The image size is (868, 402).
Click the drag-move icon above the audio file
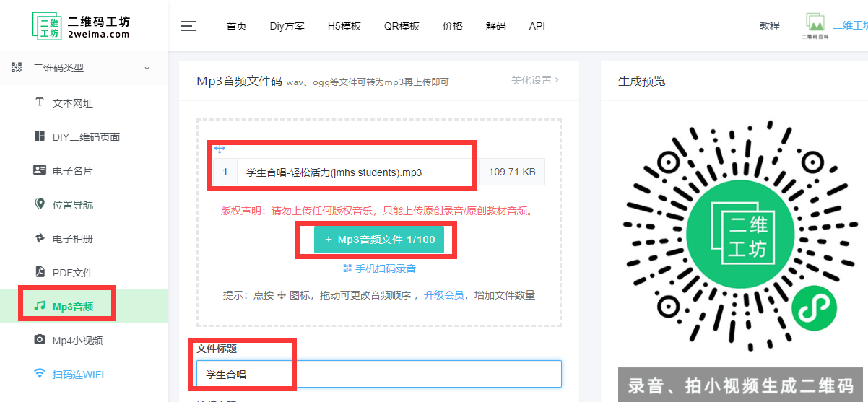(220, 149)
